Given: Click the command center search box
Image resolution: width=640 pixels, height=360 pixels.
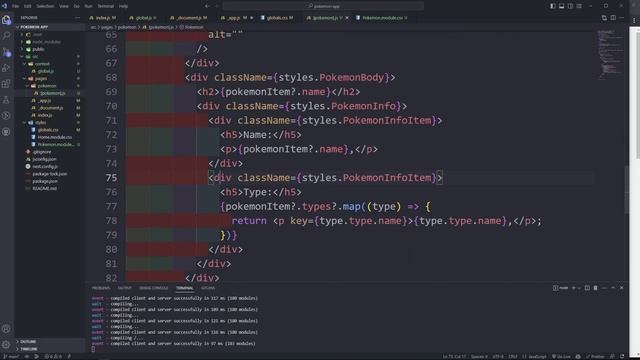Looking at the screenshot, I should [323, 6].
